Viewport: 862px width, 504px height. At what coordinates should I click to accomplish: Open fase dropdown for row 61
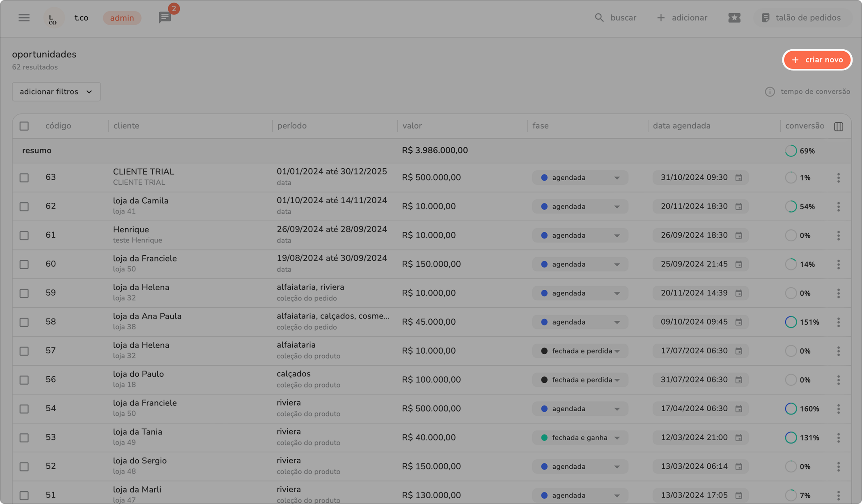(x=580, y=236)
